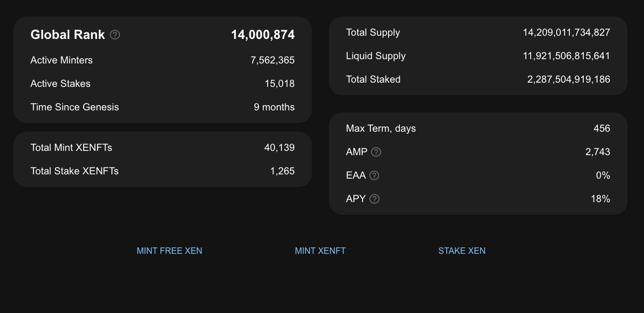Select the Total Supply value 14,209,011,734,827
Screen dimensions: 644x313
tap(567, 33)
